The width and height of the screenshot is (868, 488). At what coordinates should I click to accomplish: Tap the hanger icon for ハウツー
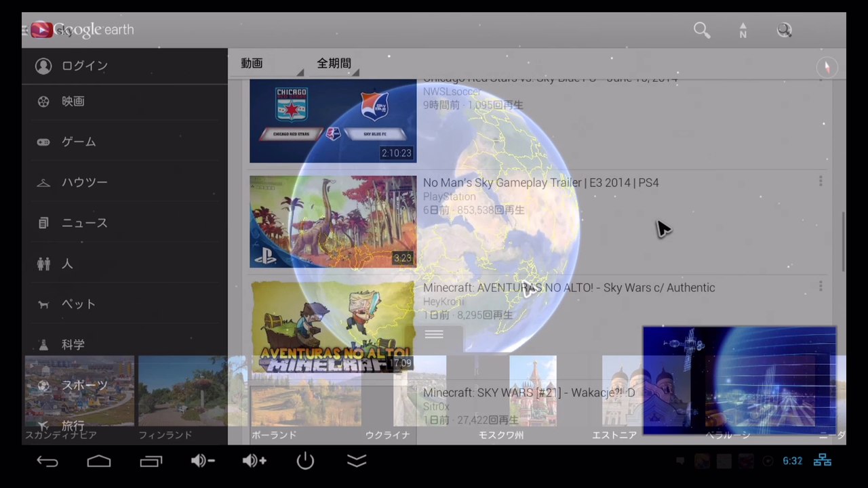pyautogui.click(x=43, y=182)
